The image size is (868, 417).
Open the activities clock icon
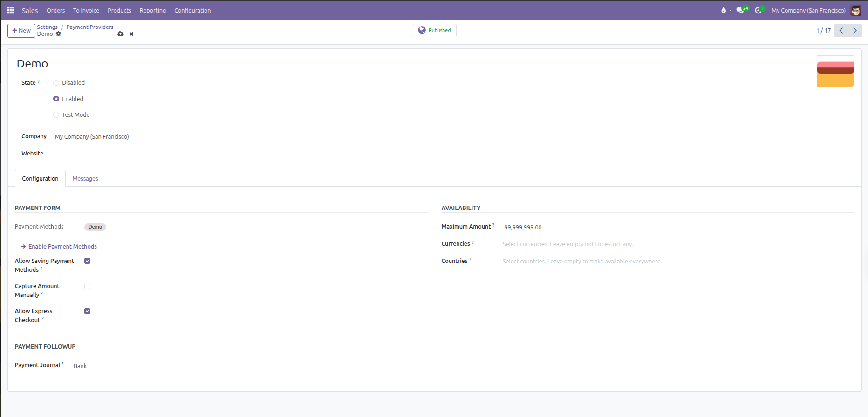pos(759,10)
